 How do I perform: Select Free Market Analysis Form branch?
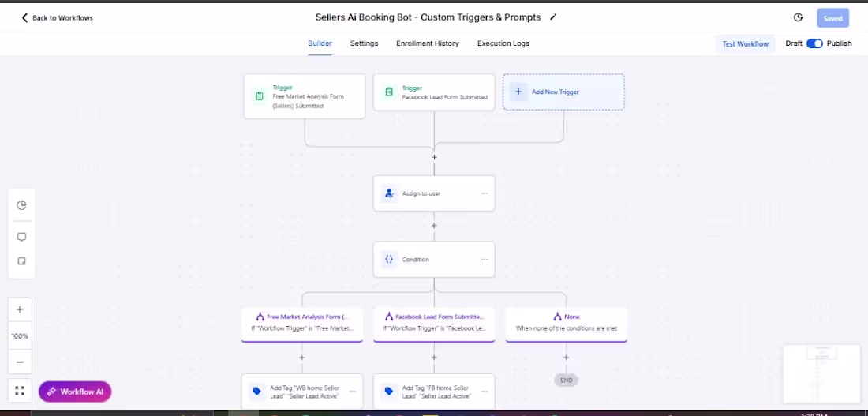click(301, 324)
